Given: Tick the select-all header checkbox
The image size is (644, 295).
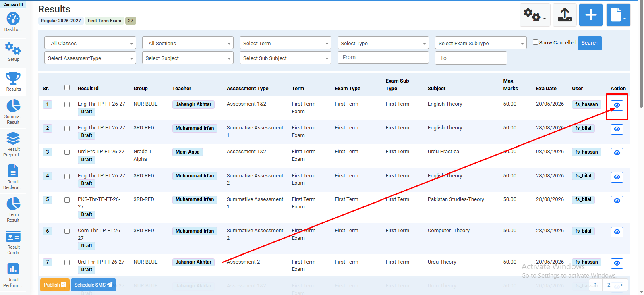Looking at the screenshot, I should pyautogui.click(x=67, y=88).
